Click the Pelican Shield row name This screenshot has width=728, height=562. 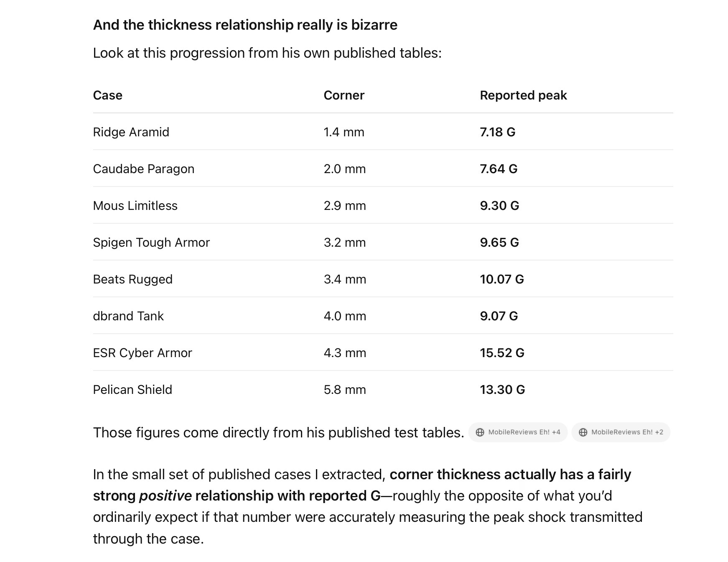click(x=132, y=390)
